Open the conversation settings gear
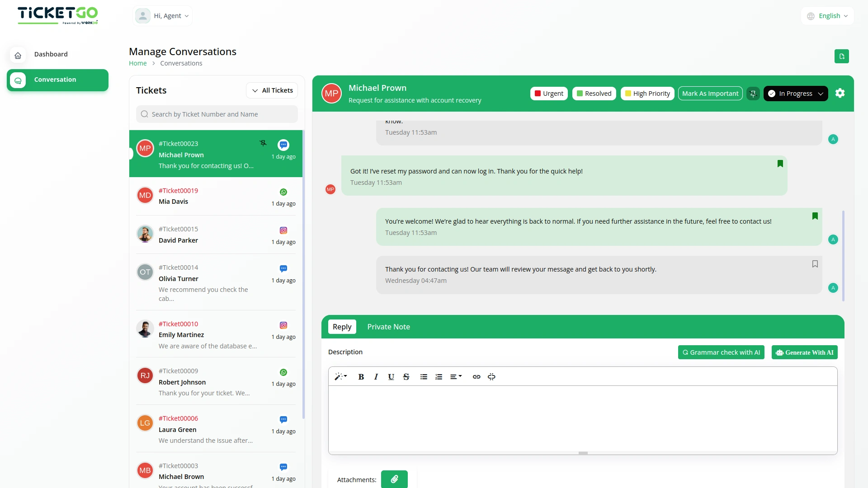 point(840,93)
